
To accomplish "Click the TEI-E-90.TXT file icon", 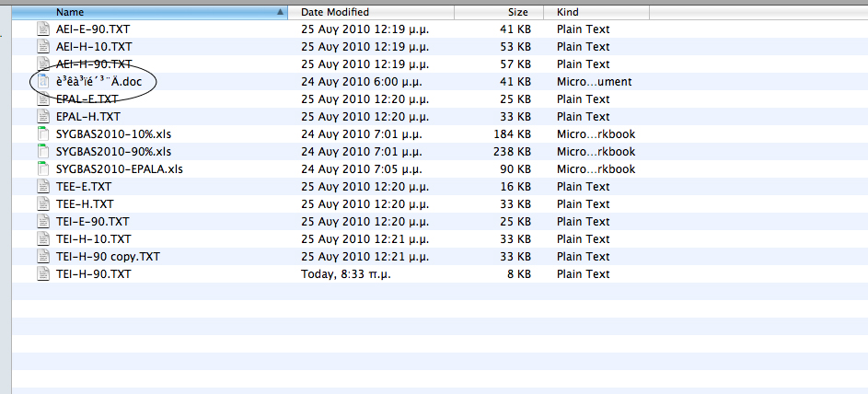I will 43,222.
